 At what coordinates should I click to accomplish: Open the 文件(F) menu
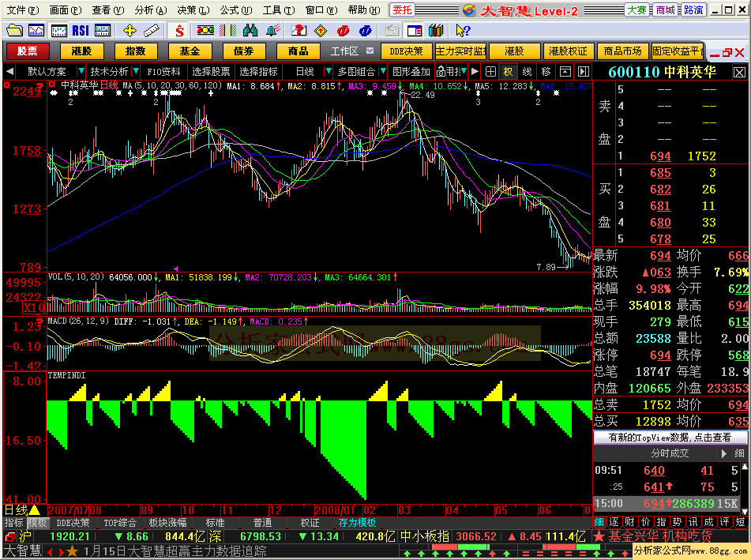tap(23, 10)
